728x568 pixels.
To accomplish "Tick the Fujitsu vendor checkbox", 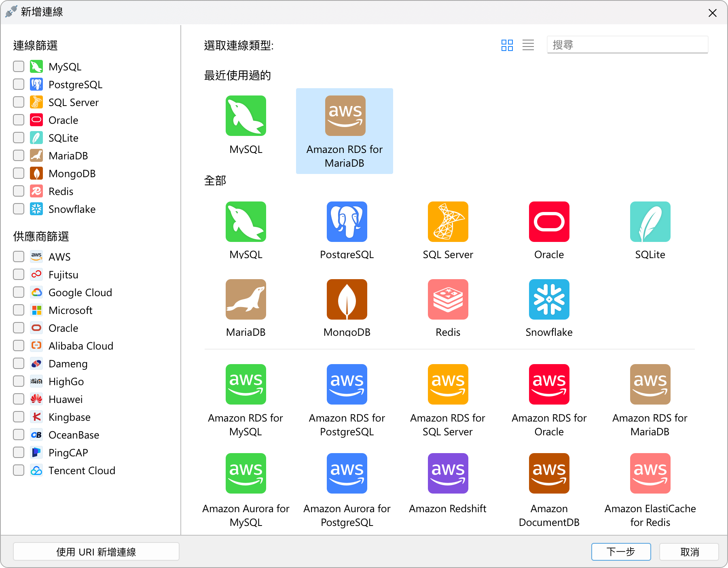I will point(19,274).
